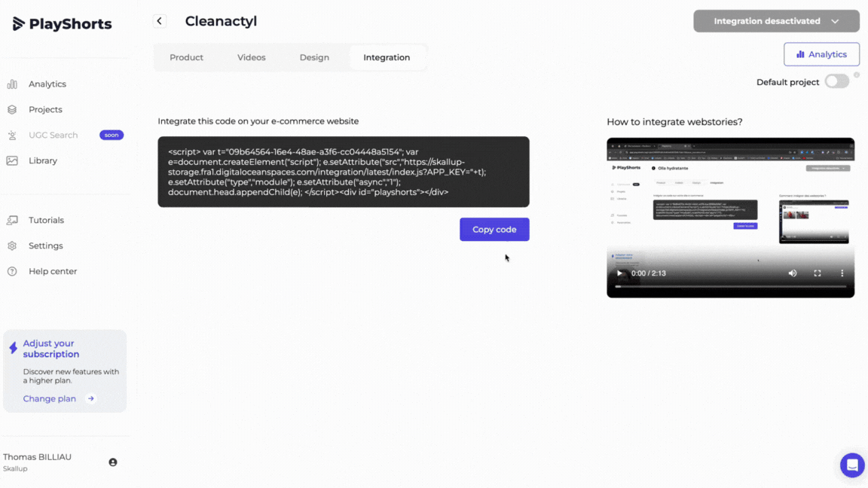This screenshot has width=868, height=488.
Task: Click the How to integrate webstories heading
Action: click(674, 122)
